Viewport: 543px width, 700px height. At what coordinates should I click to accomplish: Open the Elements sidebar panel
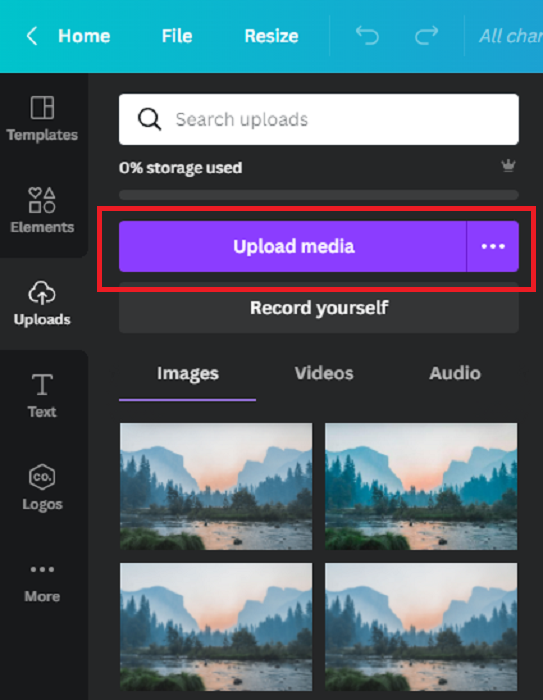click(x=42, y=210)
